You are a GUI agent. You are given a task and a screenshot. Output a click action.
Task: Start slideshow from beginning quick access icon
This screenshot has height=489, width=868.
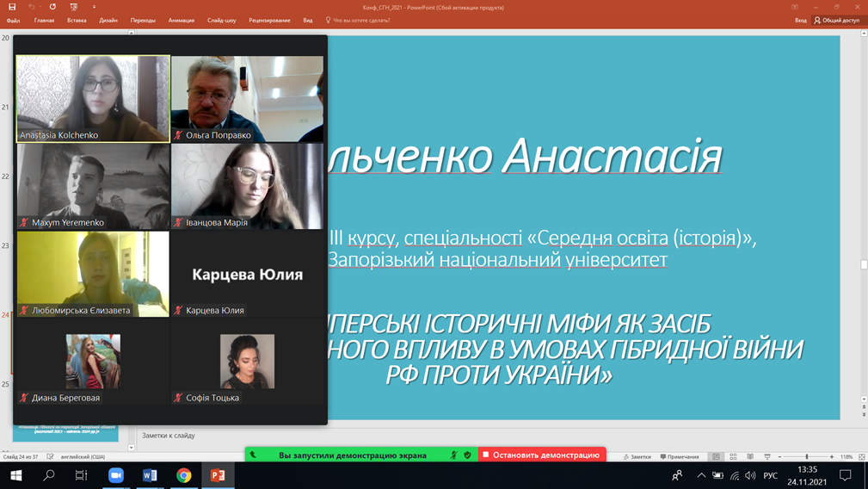click(x=74, y=7)
